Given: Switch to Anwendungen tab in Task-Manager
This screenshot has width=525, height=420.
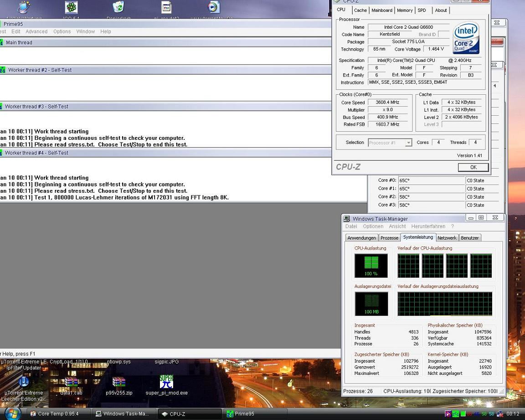Looking at the screenshot, I should pyautogui.click(x=361, y=238).
